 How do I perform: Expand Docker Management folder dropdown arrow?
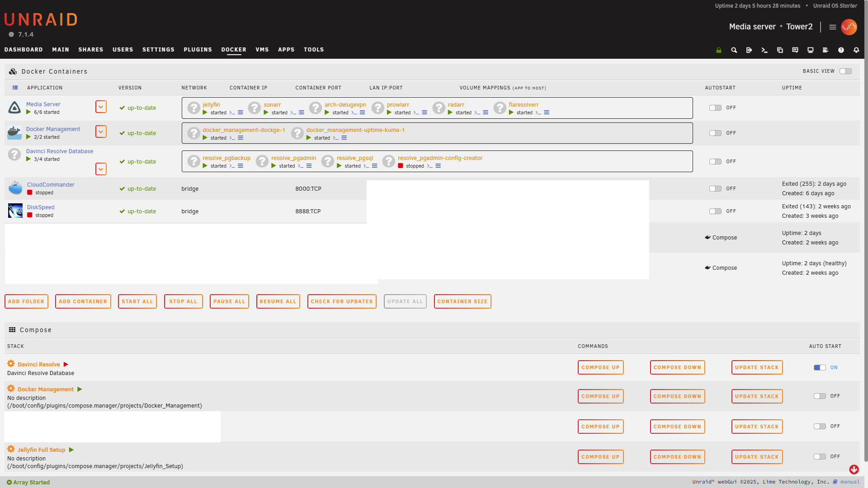pyautogui.click(x=101, y=131)
